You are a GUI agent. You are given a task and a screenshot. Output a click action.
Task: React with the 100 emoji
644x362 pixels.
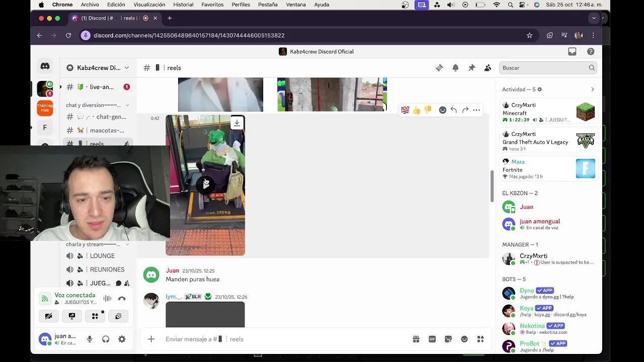coord(405,110)
